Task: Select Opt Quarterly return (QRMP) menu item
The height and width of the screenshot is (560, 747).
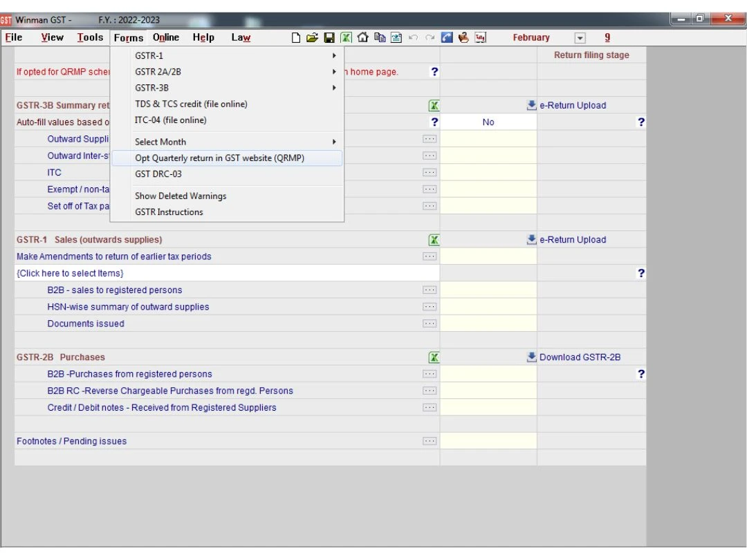Action: (x=219, y=158)
